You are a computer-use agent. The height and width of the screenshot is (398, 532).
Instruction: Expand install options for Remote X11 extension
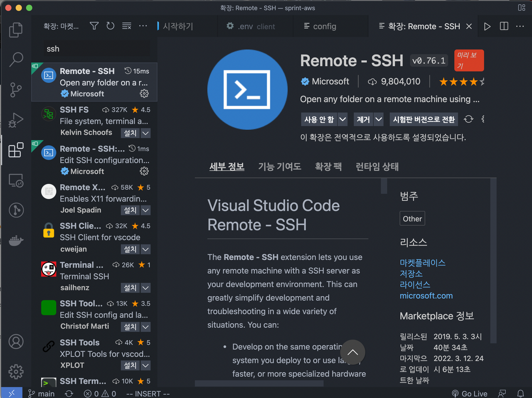coord(145,210)
